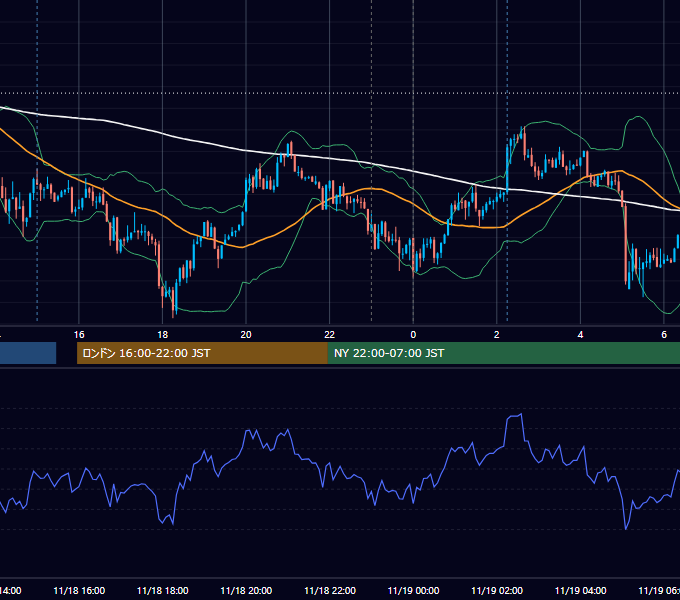Image resolution: width=680 pixels, height=600 pixels.
Task: Click the 20 hour label on the upper axis
Action: click(x=246, y=335)
